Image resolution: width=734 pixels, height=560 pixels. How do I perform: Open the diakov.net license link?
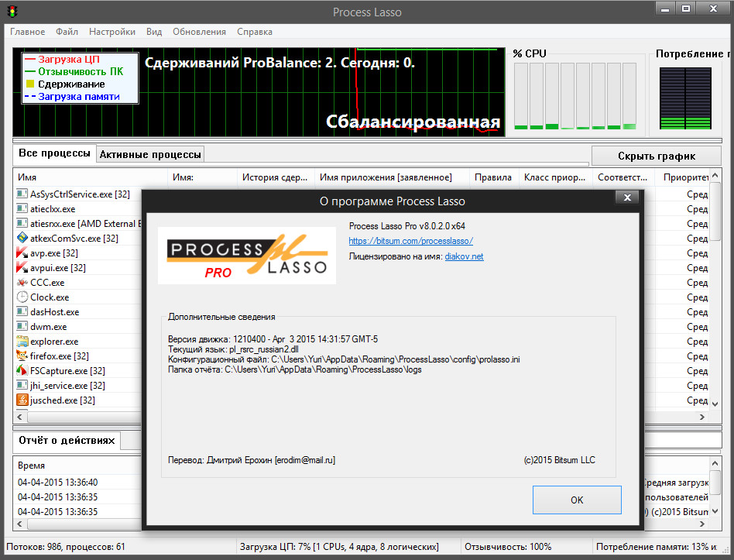point(464,256)
